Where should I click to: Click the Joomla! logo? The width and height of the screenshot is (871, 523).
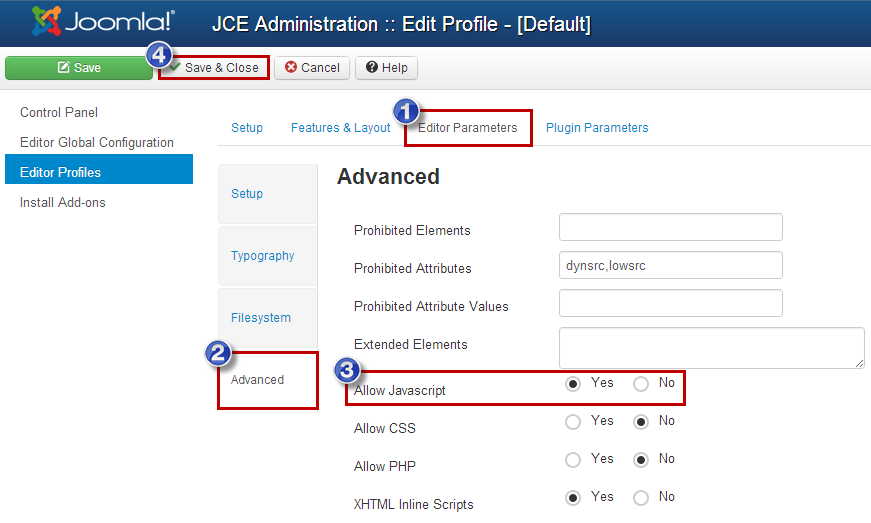coord(103,22)
